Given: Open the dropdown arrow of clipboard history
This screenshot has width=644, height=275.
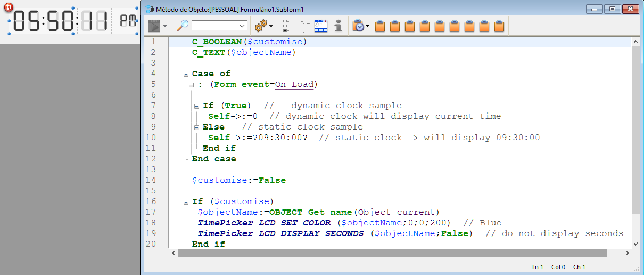Looking at the screenshot, I should click(368, 26).
